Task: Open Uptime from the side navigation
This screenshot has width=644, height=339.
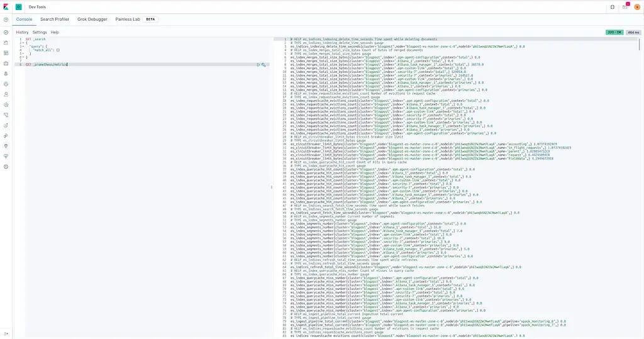Action: tap(6, 125)
